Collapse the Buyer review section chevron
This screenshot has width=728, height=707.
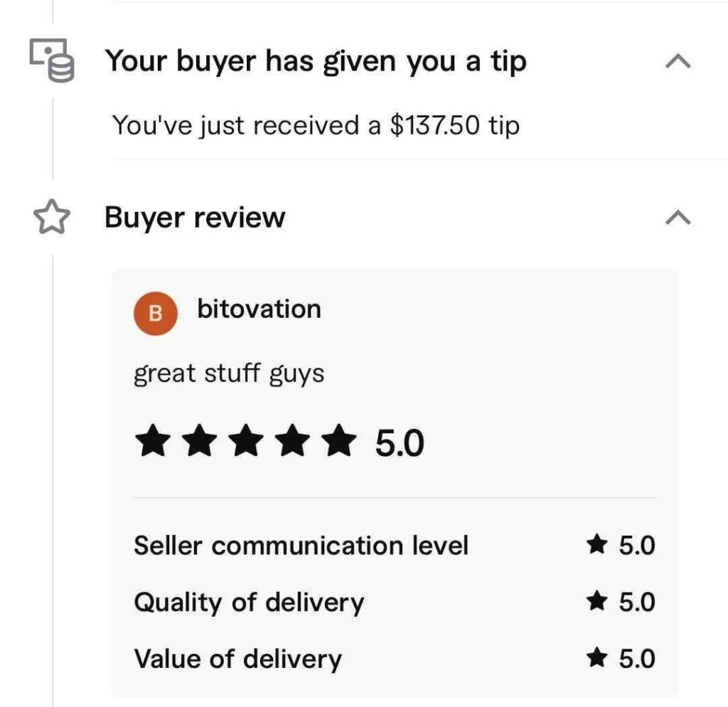point(678,218)
